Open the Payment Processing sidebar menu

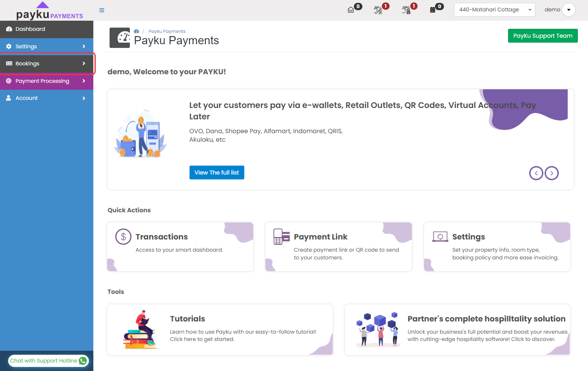[x=47, y=81]
